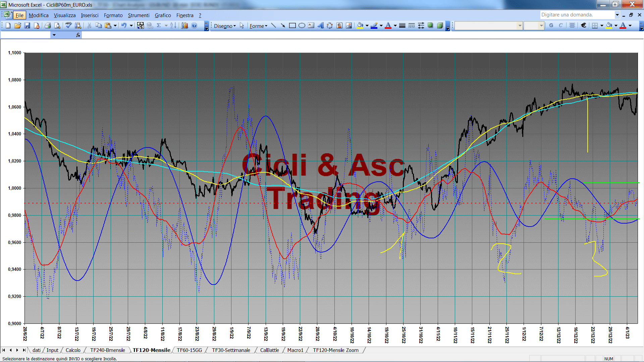Open Print Preview magnifier icon
This screenshot has width=644, height=362.
click(x=57, y=25)
